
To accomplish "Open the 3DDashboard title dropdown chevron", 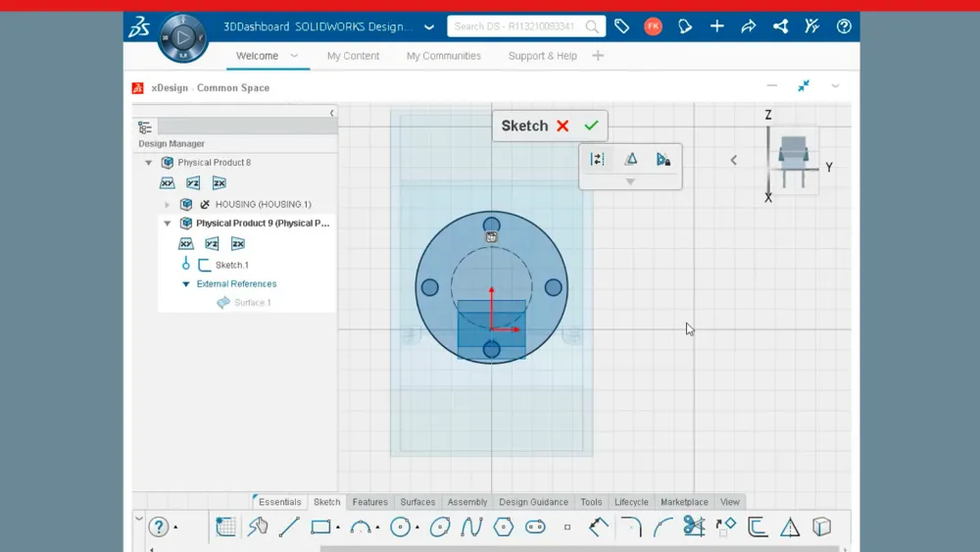I will click(429, 26).
